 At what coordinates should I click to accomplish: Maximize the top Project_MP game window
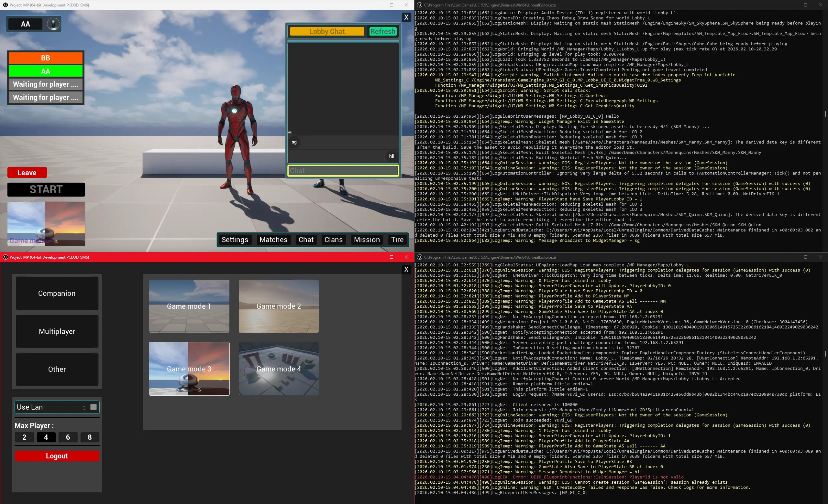tap(392, 5)
